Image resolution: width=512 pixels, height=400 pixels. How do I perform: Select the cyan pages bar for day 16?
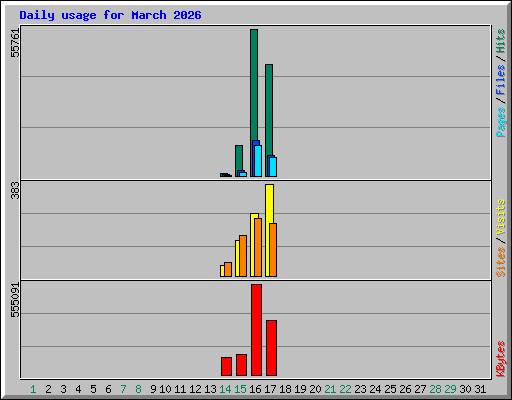tap(258, 161)
